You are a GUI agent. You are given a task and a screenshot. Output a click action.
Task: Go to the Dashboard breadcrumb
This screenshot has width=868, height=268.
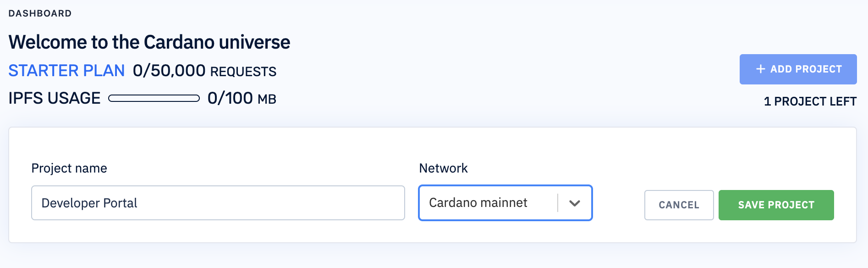click(40, 13)
